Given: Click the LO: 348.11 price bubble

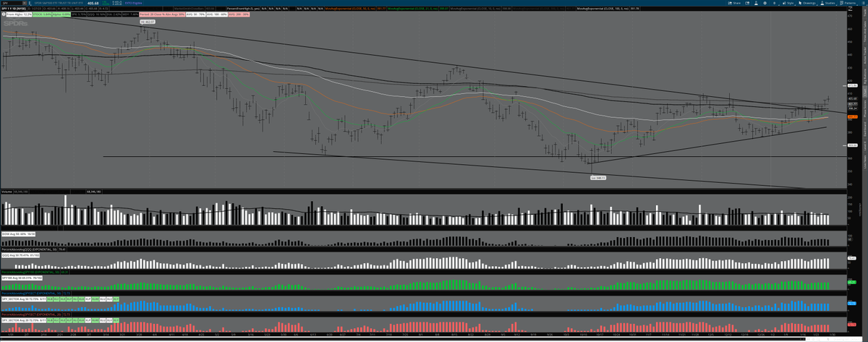Looking at the screenshot, I should click(597, 176).
